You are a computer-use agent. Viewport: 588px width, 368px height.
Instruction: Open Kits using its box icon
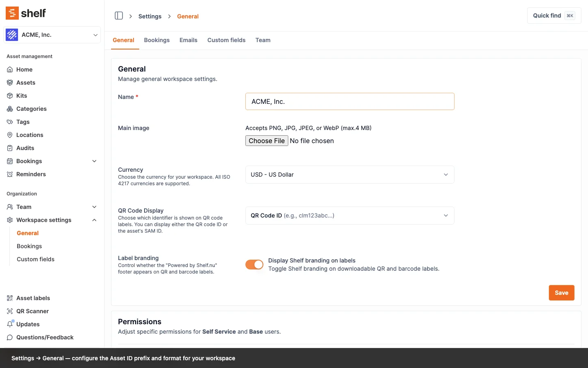pos(10,96)
